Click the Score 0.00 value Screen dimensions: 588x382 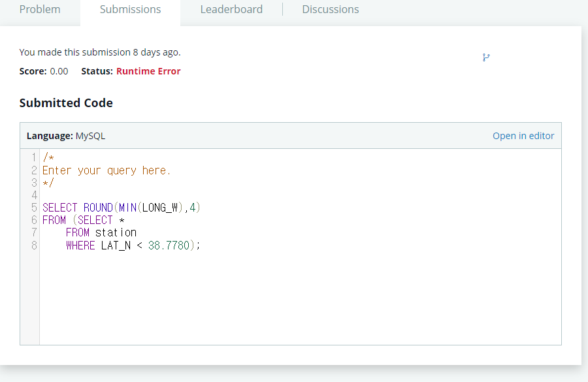coord(59,71)
